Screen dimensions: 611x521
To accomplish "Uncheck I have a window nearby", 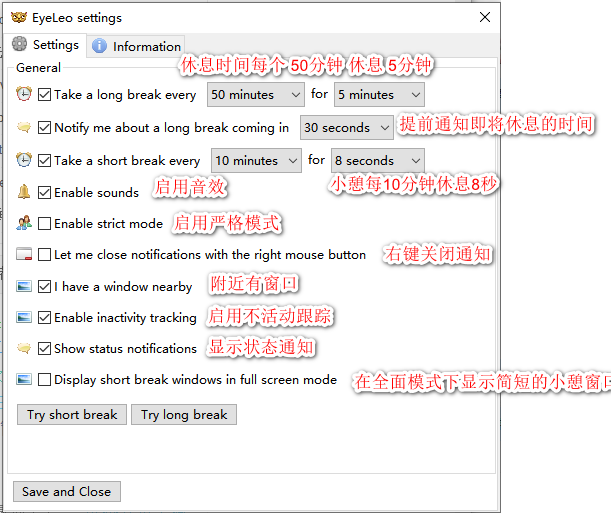I will coord(44,286).
